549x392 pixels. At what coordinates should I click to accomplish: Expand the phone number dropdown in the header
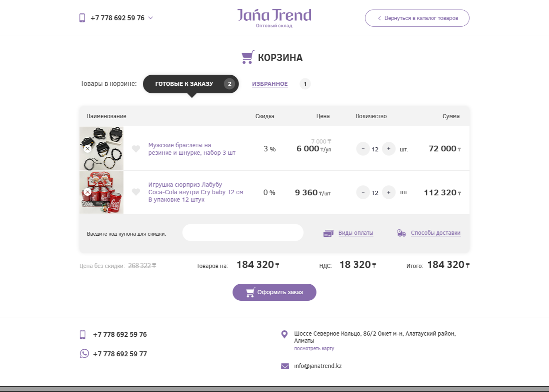[x=150, y=18]
